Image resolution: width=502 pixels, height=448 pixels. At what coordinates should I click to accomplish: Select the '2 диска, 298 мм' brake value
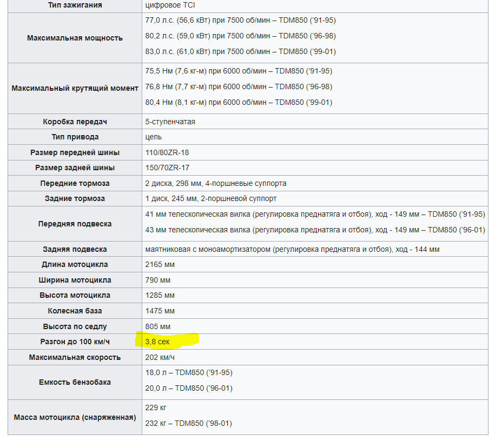[x=215, y=184]
